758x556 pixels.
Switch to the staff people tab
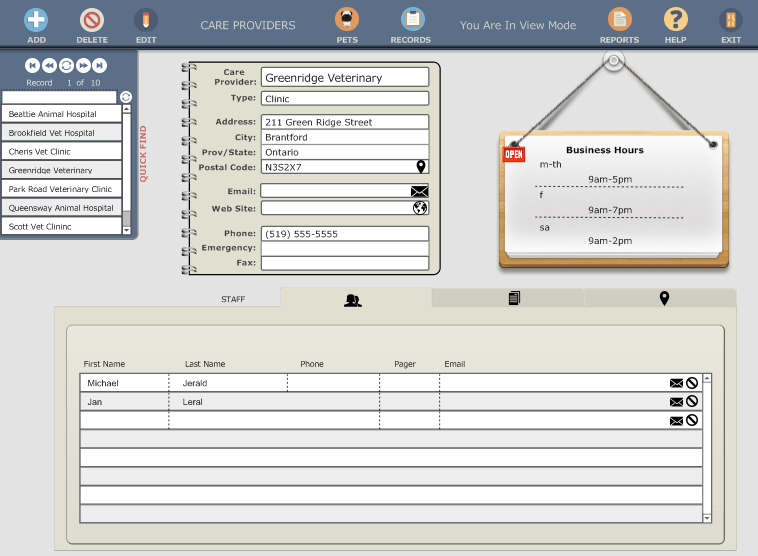pyautogui.click(x=353, y=299)
